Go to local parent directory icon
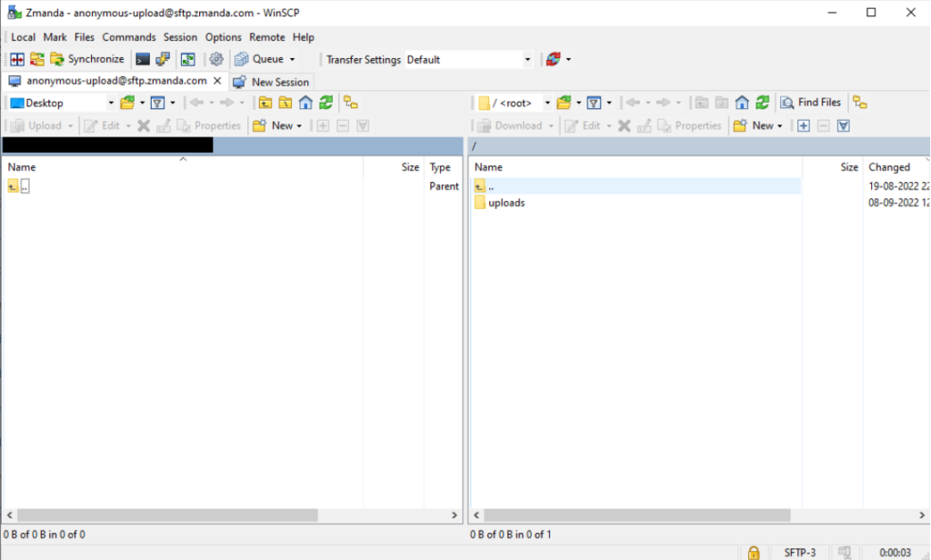 coord(265,103)
